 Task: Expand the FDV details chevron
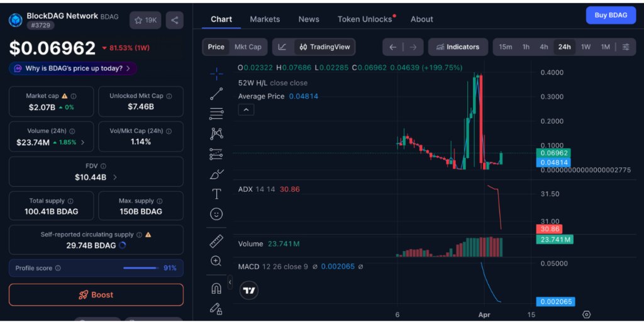(x=115, y=177)
